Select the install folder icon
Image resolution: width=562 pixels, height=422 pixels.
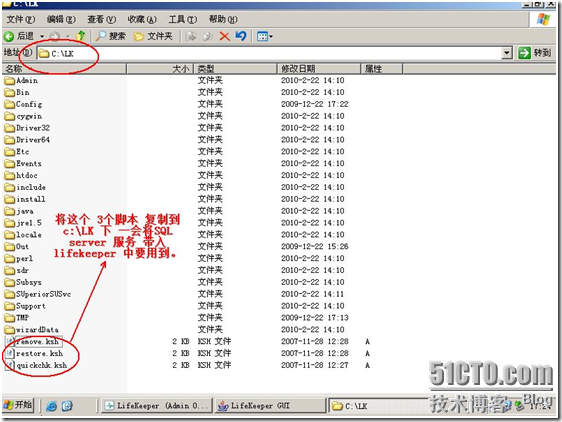[9, 199]
